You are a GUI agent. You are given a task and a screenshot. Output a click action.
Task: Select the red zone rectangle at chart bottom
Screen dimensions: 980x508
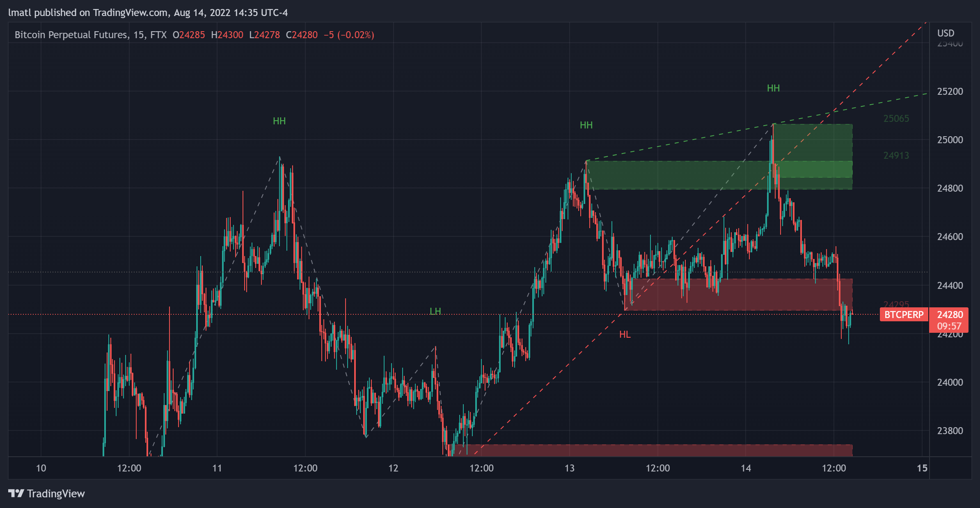pos(652,451)
